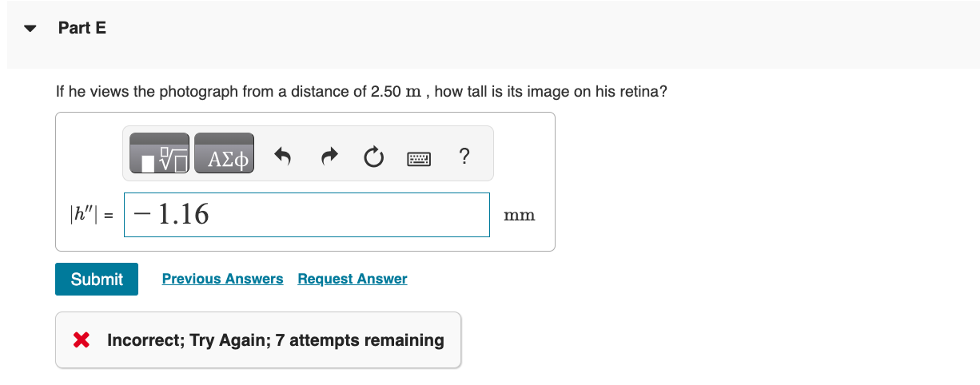Image resolution: width=980 pixels, height=385 pixels.
Task: Open the Previous Answers link
Action: point(222,279)
